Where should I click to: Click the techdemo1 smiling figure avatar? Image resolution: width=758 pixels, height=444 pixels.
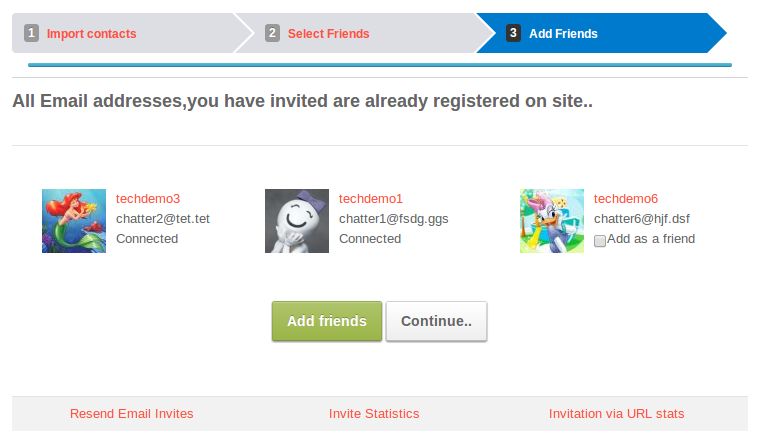click(297, 221)
